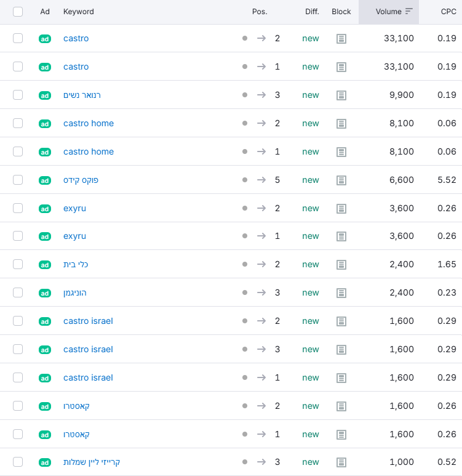Click the CPC value 0.23
The image size is (462, 476).
pos(447,292)
